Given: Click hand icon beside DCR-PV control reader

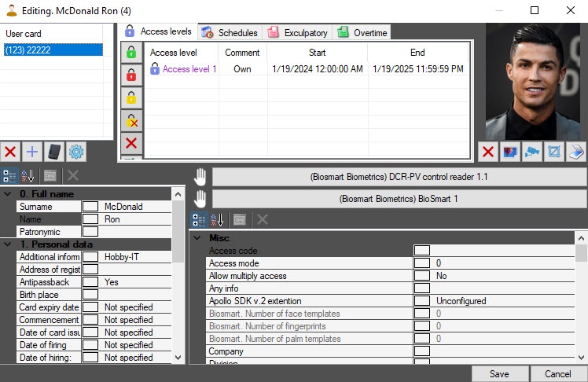Looking at the screenshot, I should click(x=200, y=177).
